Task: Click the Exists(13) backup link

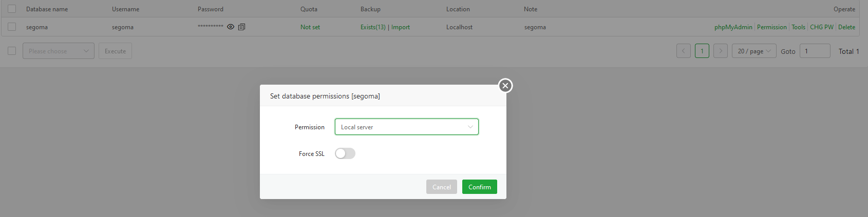Action: [x=373, y=27]
